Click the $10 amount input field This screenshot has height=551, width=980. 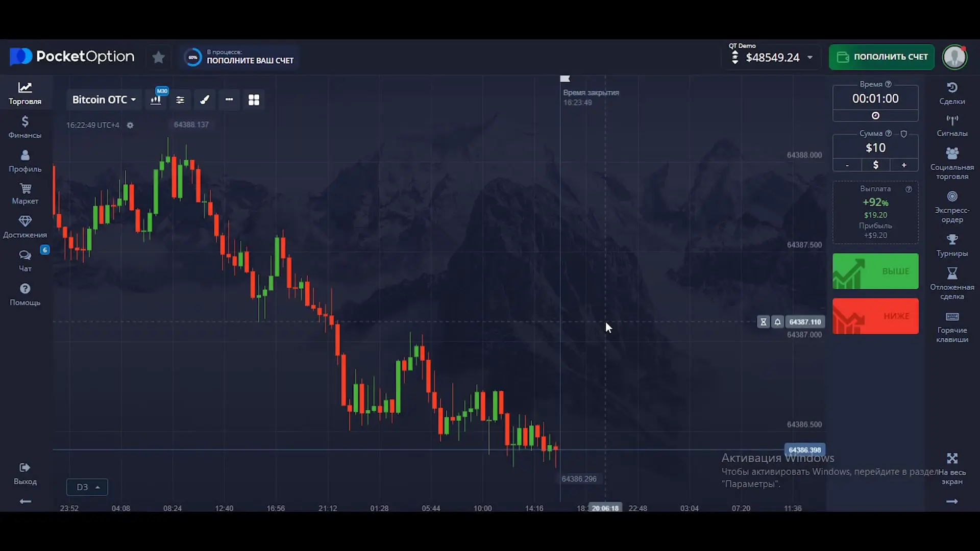click(875, 148)
